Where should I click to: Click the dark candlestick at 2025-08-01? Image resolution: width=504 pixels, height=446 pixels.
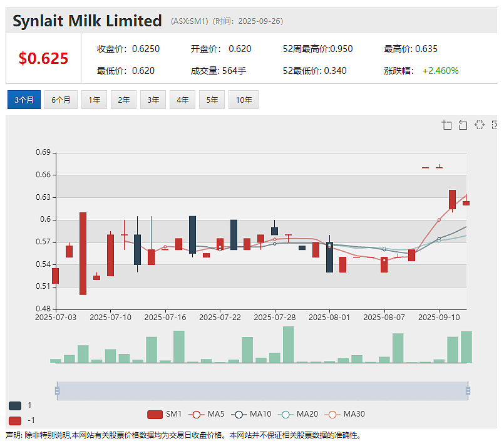[329, 257]
